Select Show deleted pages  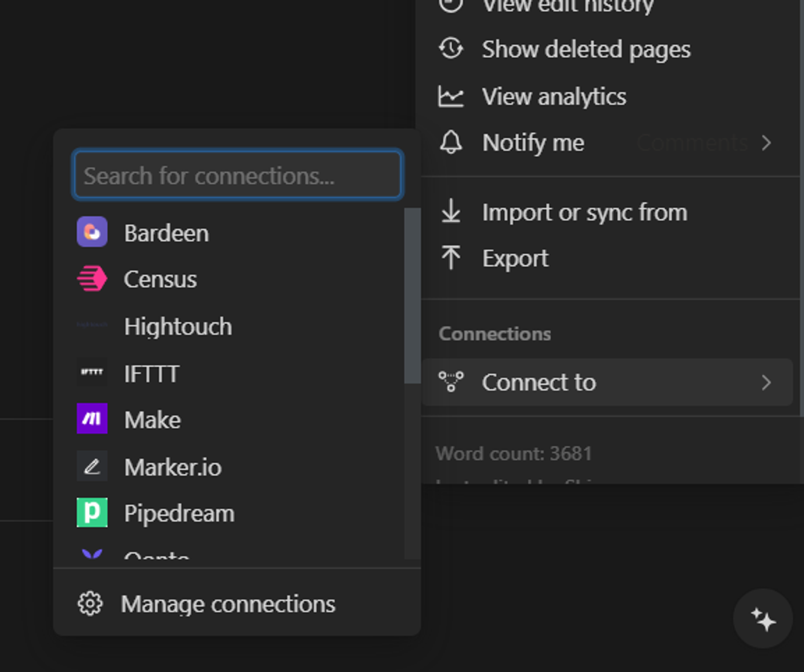(x=586, y=49)
